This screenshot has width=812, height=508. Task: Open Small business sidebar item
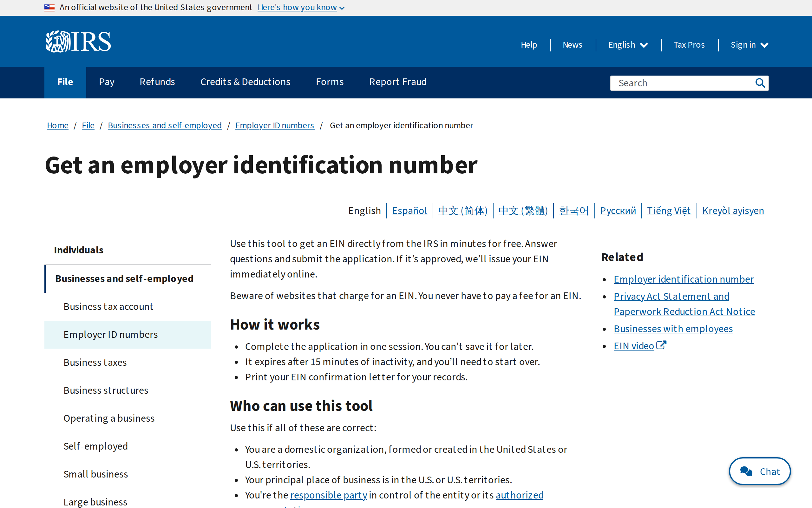128,474
